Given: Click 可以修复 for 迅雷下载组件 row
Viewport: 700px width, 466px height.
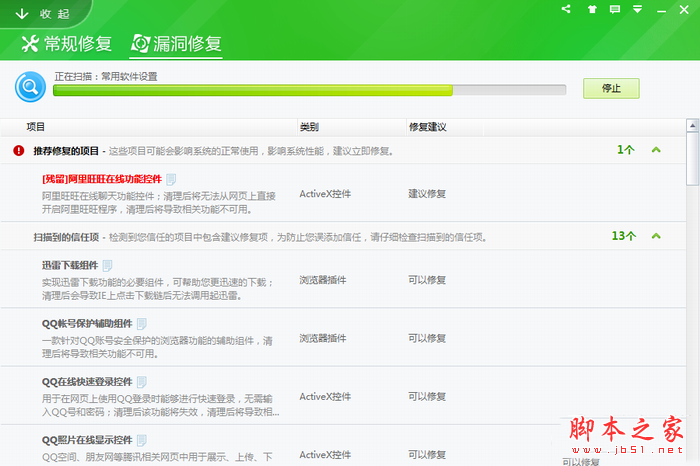Looking at the screenshot, I should pos(427,280).
